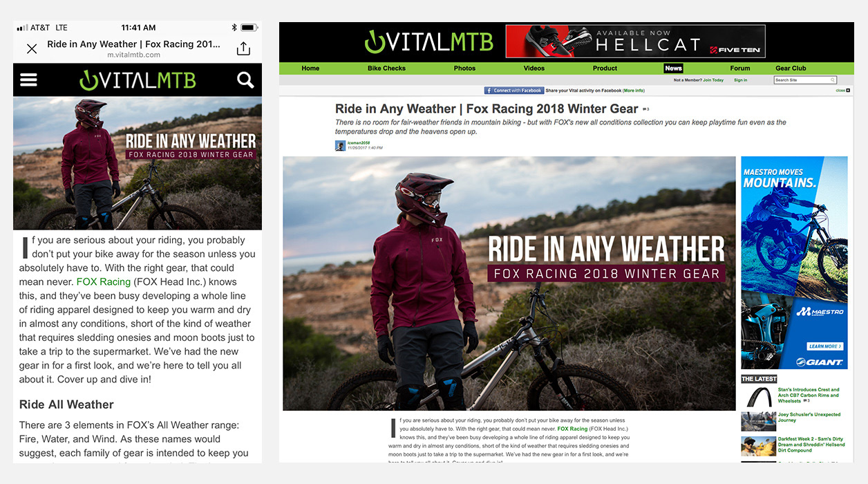Open the Bike Checks nav tab
The height and width of the screenshot is (484, 868).
[386, 68]
